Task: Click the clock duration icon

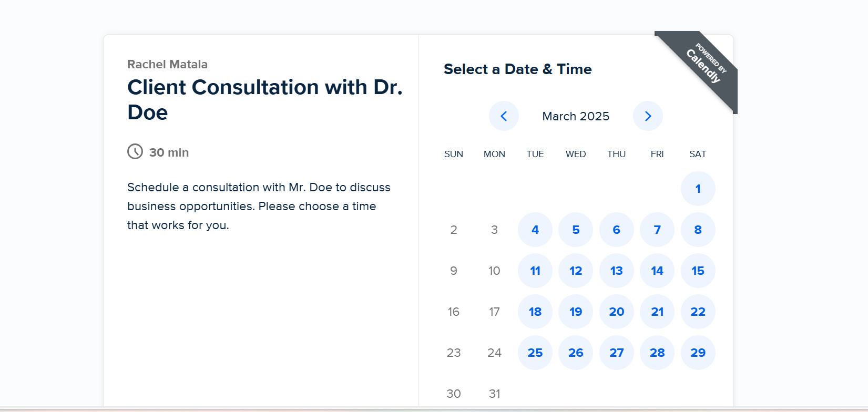Action: 135,152
